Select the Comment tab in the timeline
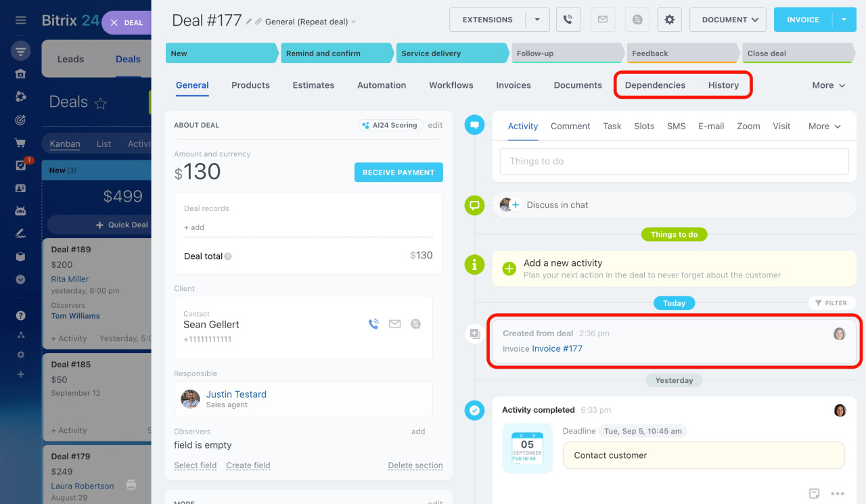 [570, 127]
